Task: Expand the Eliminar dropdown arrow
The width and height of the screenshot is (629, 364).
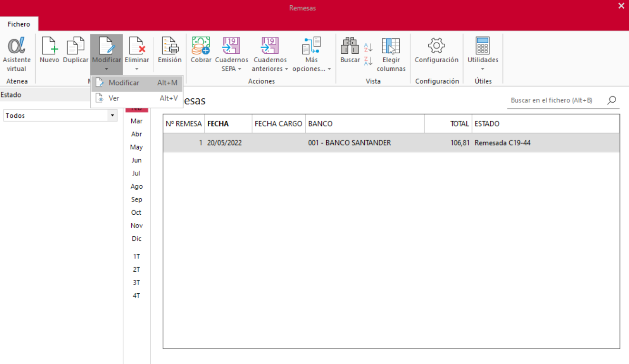Action: tap(137, 69)
